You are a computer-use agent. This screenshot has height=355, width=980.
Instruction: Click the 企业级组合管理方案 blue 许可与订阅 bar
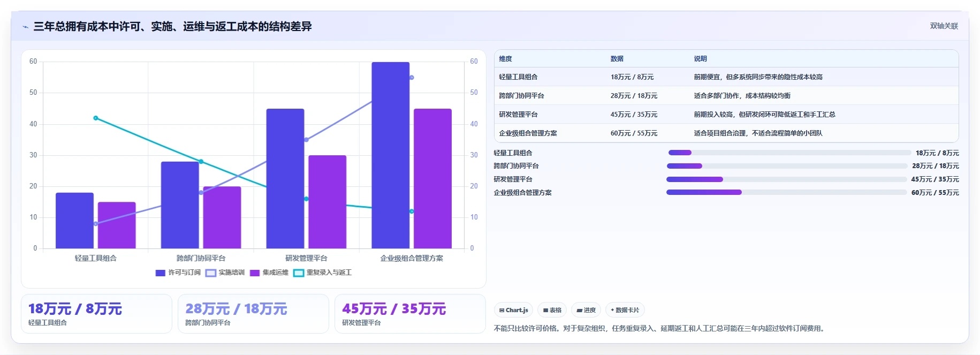[x=391, y=155]
